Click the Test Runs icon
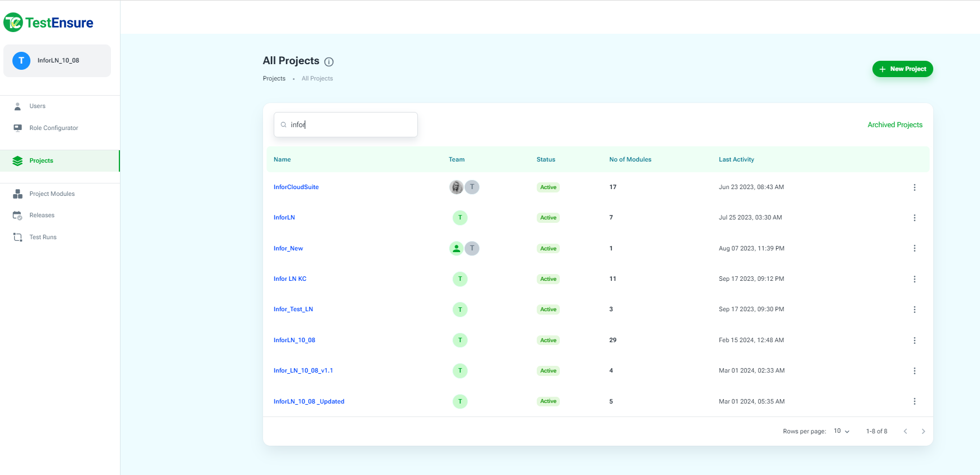The width and height of the screenshot is (980, 475). click(17, 237)
